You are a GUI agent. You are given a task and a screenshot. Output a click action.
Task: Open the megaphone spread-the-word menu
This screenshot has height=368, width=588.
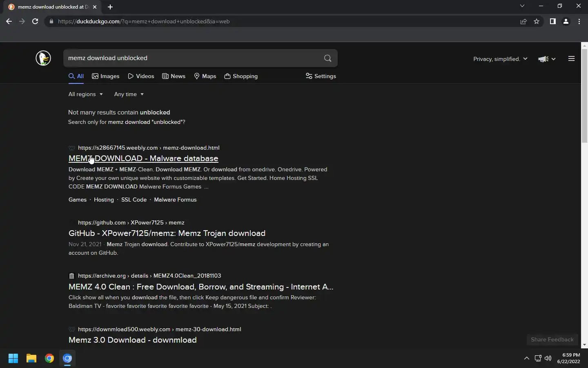(x=547, y=59)
